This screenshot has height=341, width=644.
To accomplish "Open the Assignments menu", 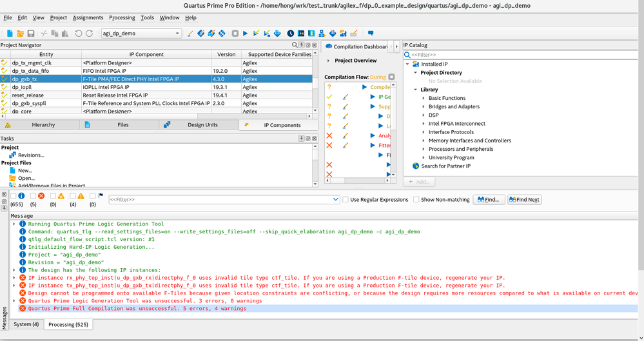I will click(88, 17).
